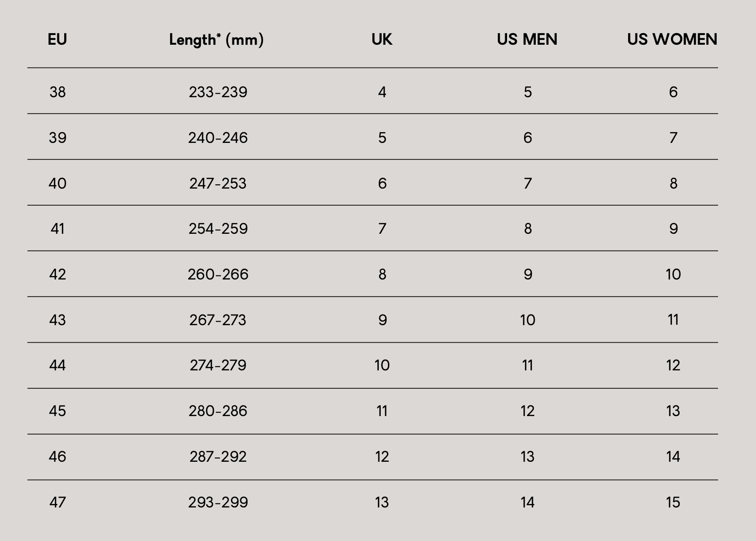
Task: Click the US MEN column header
Action: click(x=527, y=39)
